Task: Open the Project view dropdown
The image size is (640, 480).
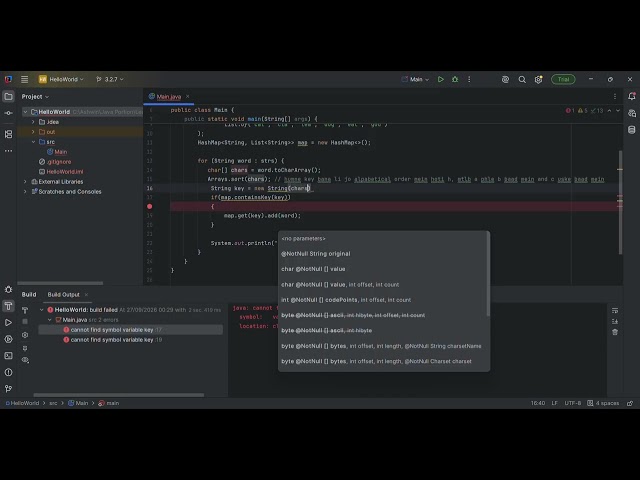Action: coord(35,97)
